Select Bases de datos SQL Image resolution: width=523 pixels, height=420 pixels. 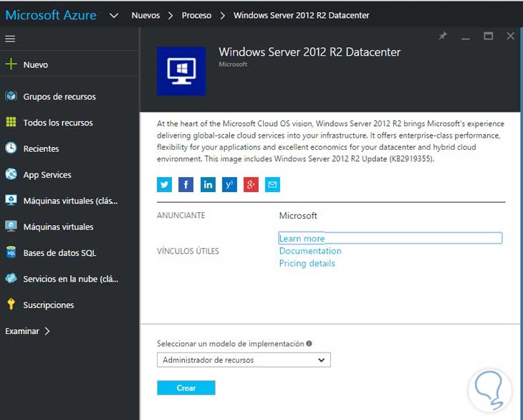pos(59,253)
